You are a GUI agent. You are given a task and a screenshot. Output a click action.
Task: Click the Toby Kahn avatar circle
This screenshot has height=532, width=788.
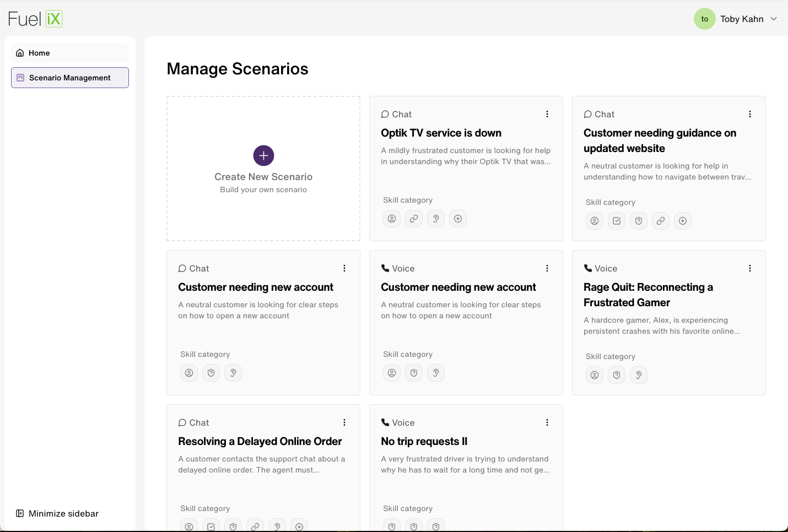pos(704,19)
